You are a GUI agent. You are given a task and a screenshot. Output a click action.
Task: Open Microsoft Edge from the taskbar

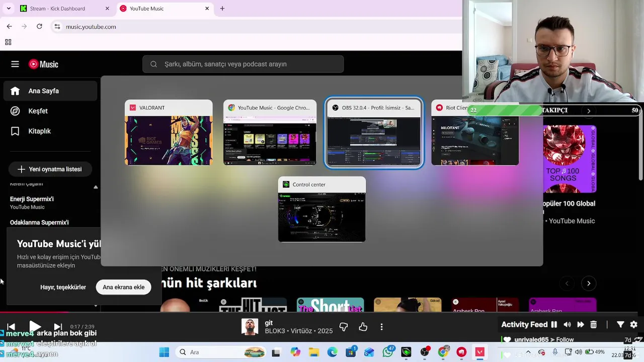(x=333, y=352)
